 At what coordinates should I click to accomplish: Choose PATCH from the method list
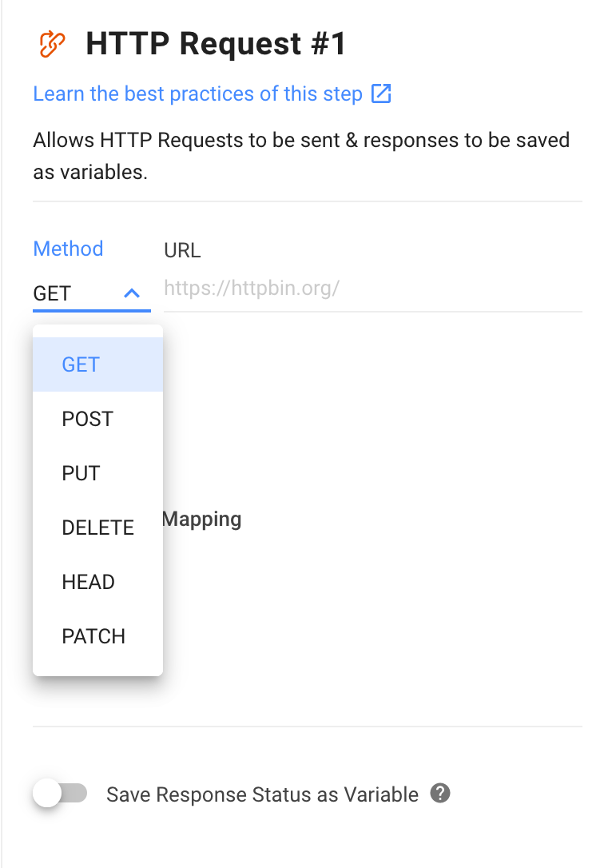tap(93, 636)
